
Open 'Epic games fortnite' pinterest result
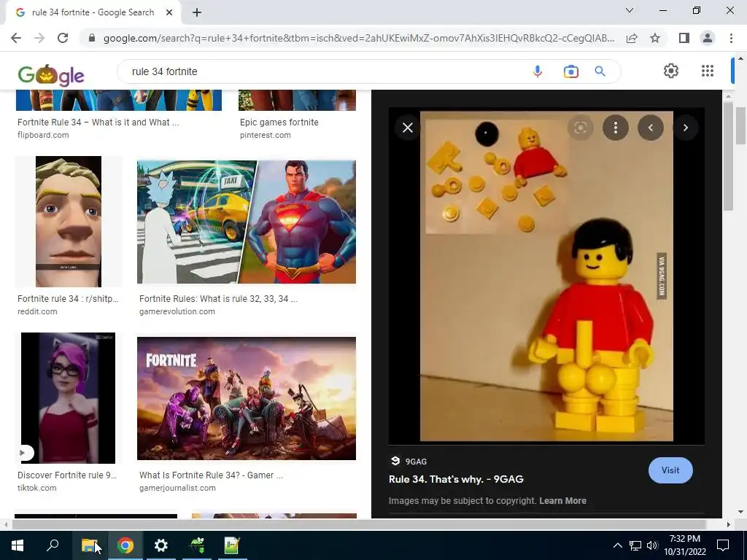(279, 122)
